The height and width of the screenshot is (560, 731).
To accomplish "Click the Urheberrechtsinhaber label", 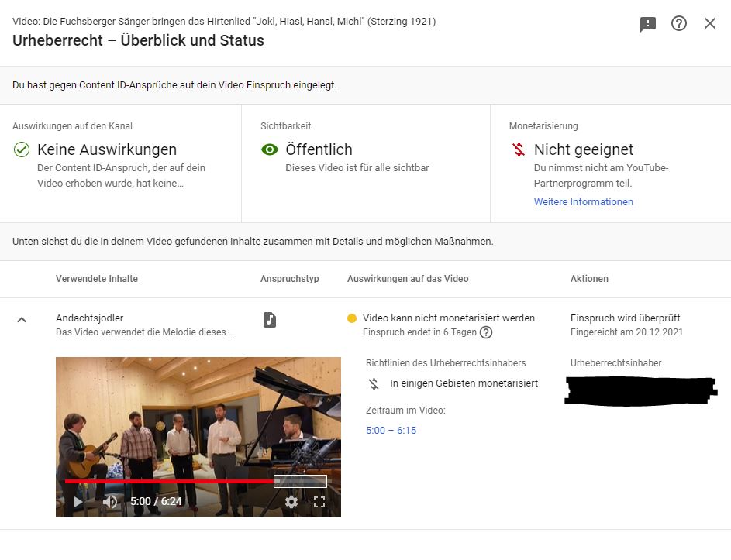I will click(x=615, y=363).
